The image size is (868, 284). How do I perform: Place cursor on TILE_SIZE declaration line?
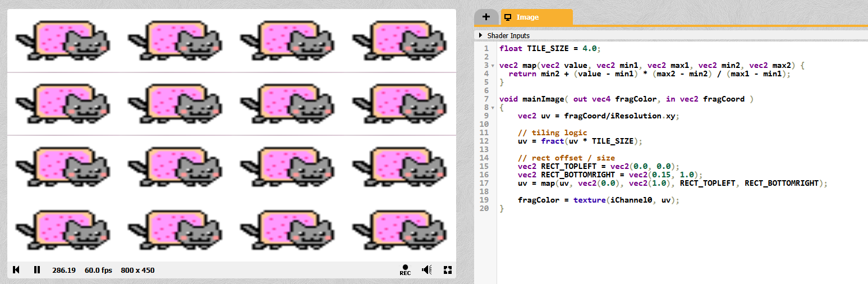[550, 48]
